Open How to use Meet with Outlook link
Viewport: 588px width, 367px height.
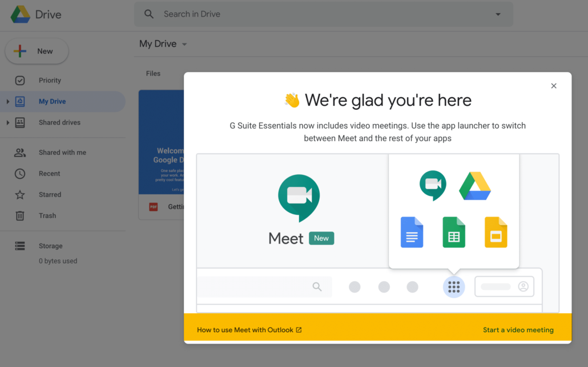pyautogui.click(x=249, y=330)
